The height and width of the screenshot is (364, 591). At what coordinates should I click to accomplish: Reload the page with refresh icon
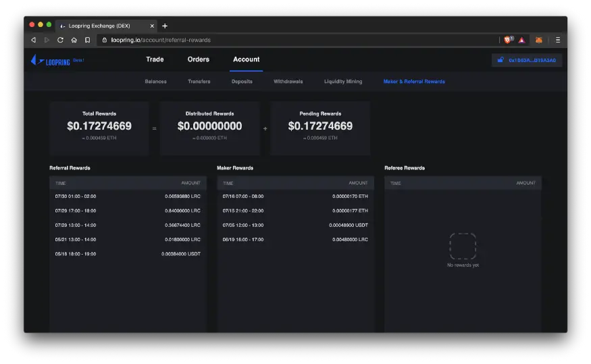(60, 40)
